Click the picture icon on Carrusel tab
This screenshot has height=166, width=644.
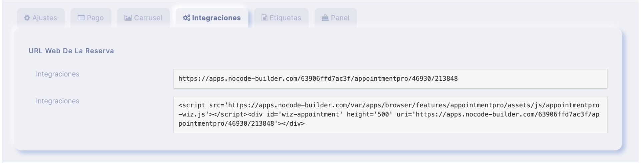click(x=128, y=18)
